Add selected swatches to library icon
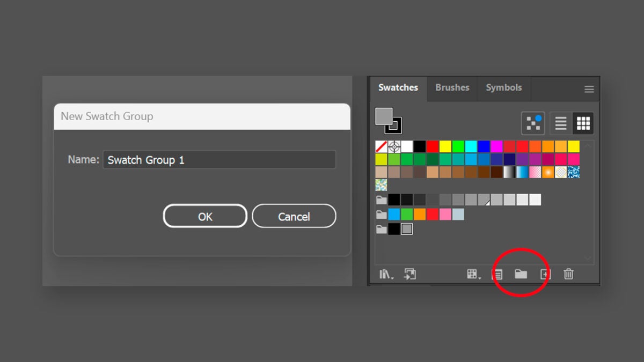 click(410, 274)
